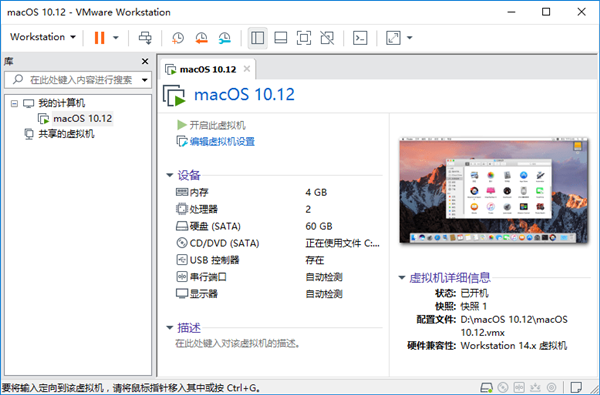Switch to the macOS 10.12 tab
The image size is (600, 395).
[208, 69]
